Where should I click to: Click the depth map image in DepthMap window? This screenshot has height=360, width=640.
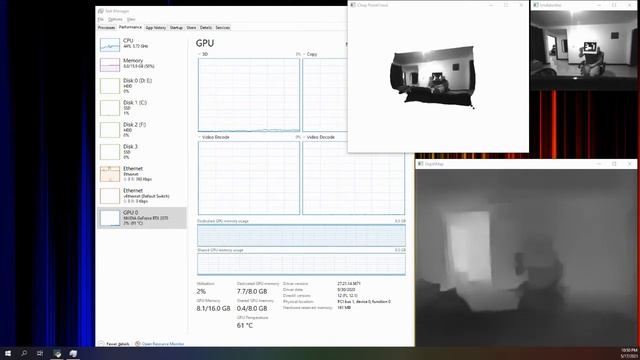526,258
